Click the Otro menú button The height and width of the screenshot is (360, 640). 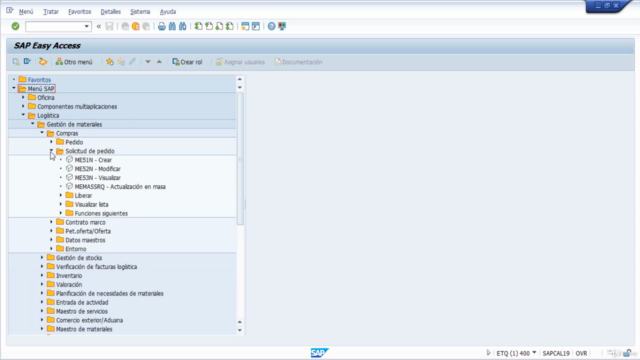click(74, 62)
